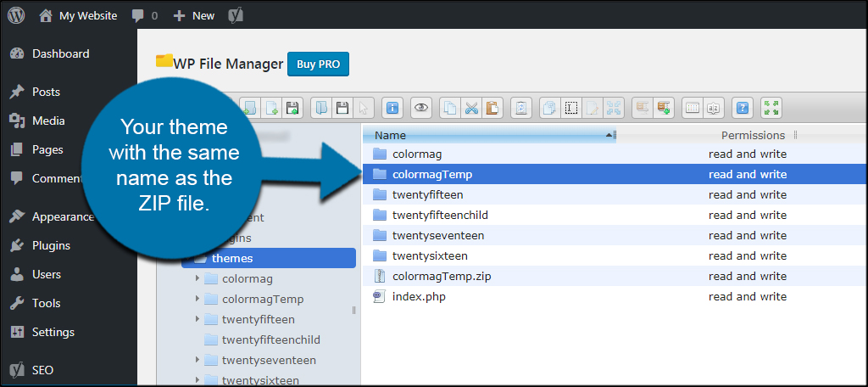The height and width of the screenshot is (387, 868).
Task: Click the Yoast icon in admin bar
Action: [236, 15]
